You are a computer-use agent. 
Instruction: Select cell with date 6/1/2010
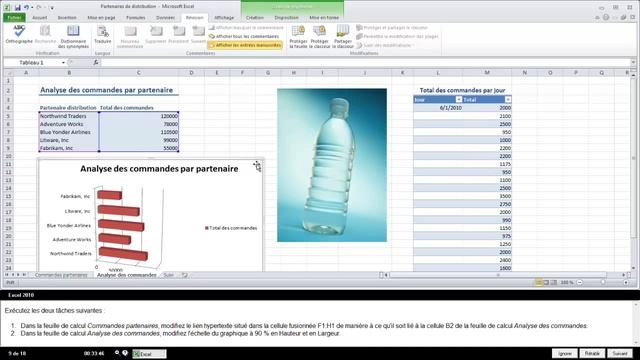click(438, 108)
